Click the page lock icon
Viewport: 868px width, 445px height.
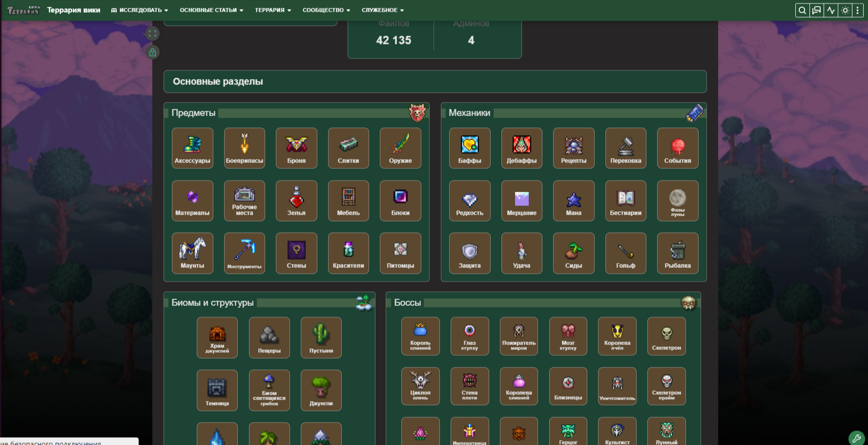152,52
